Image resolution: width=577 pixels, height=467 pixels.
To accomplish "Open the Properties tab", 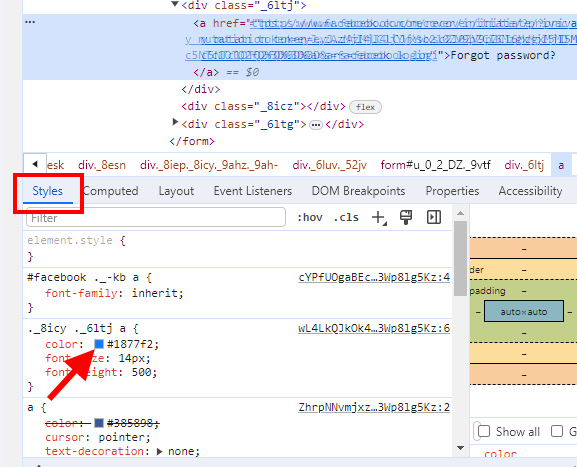I will click(x=452, y=191).
